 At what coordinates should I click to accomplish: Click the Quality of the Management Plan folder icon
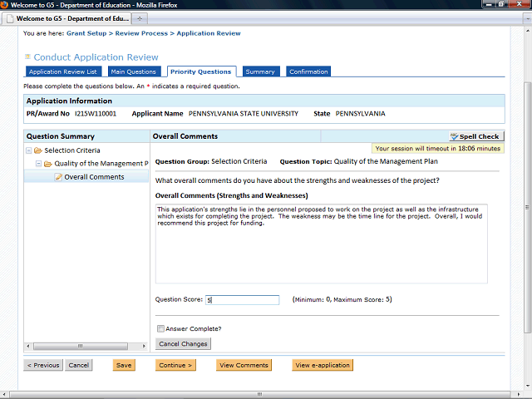point(48,164)
